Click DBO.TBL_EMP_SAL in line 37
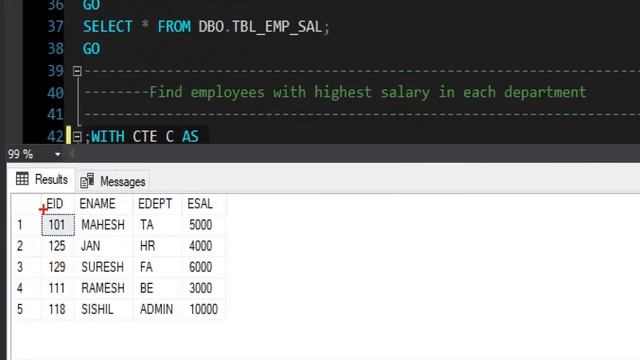 (260, 27)
